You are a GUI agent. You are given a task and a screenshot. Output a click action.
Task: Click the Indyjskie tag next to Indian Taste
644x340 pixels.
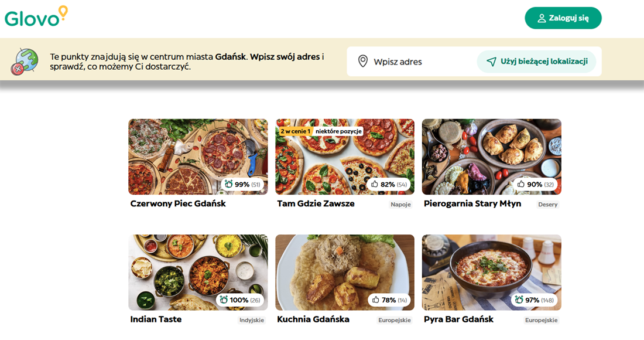(252, 320)
